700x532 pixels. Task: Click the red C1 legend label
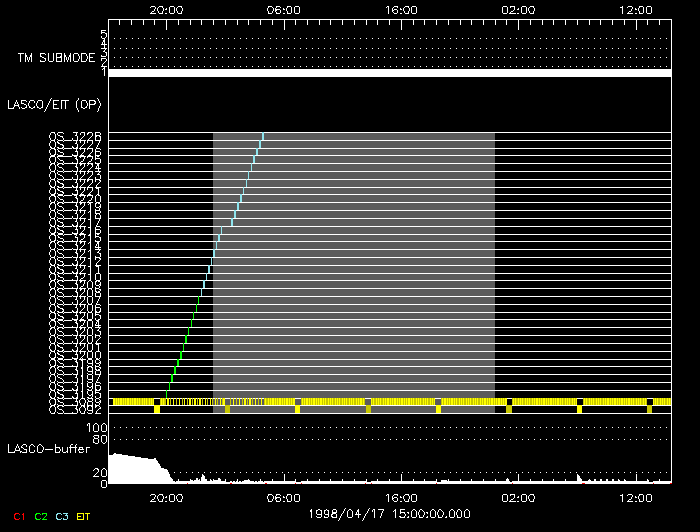pyautogui.click(x=18, y=517)
